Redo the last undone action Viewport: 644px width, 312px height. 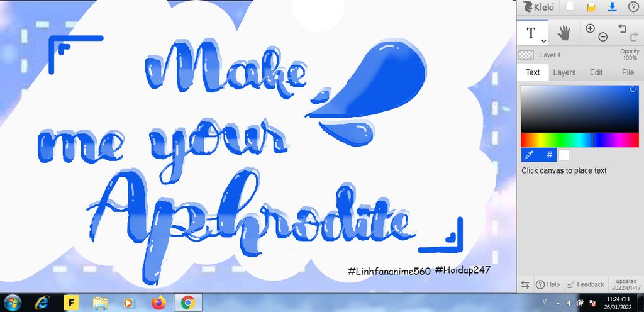click(x=634, y=37)
